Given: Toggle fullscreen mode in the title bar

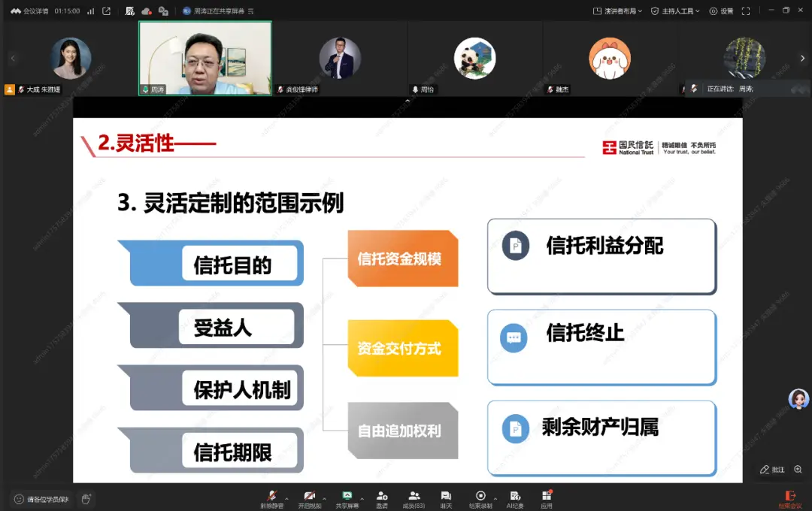Looking at the screenshot, I should click(745, 11).
